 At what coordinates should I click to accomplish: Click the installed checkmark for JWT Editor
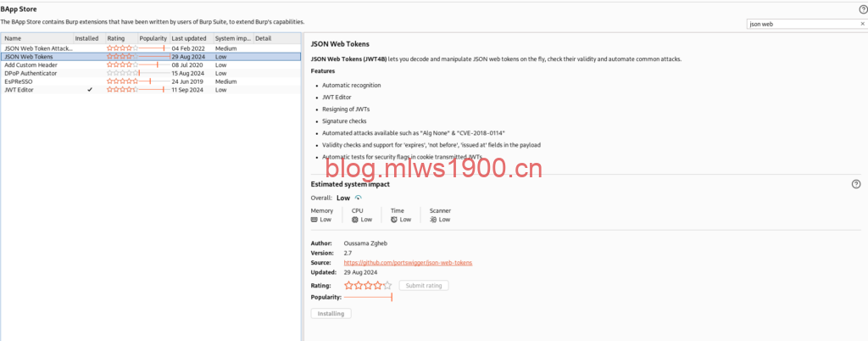[x=90, y=90]
